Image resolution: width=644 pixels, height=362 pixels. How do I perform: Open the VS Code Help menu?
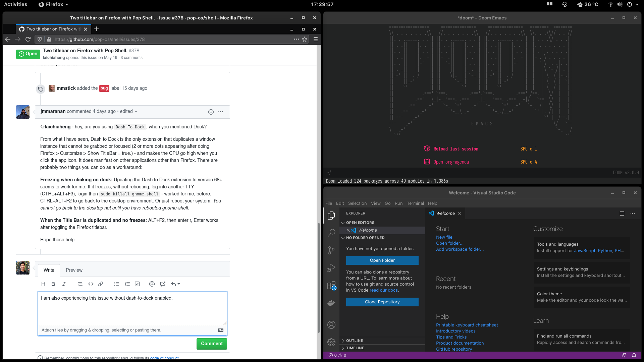tap(432, 203)
